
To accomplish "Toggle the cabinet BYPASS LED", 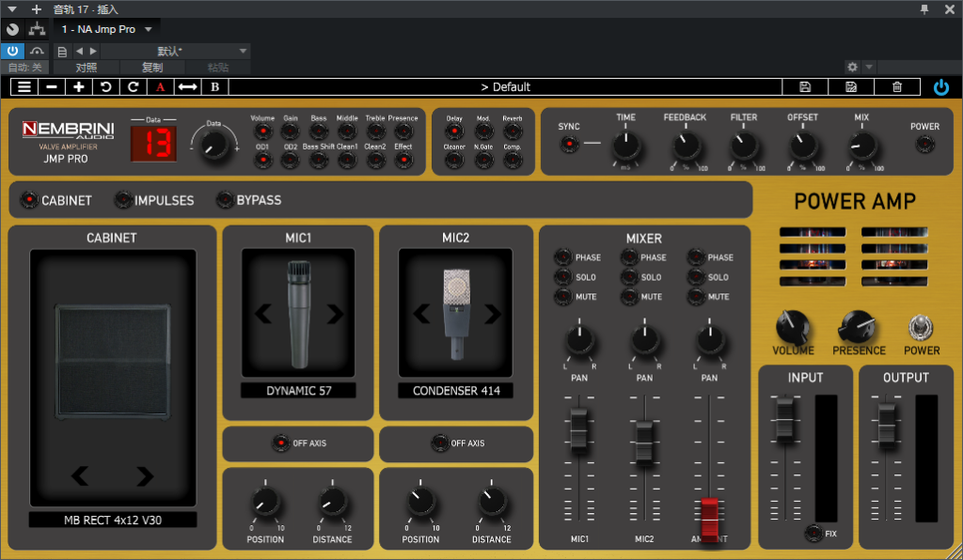I will click(225, 200).
